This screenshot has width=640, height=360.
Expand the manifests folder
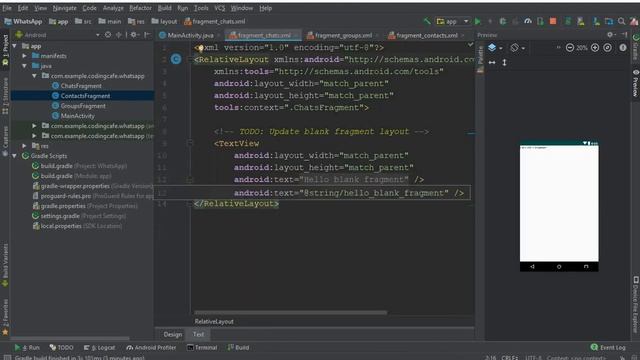point(25,56)
